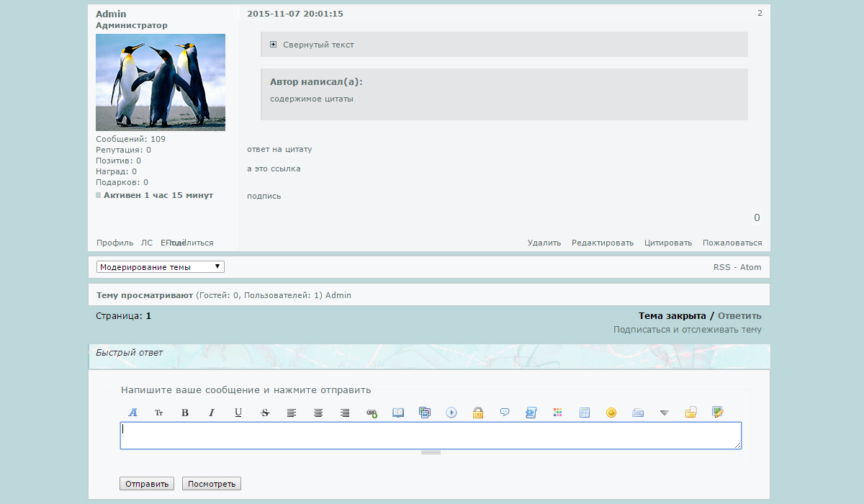Open the text color palette icon

pyautogui.click(x=557, y=413)
